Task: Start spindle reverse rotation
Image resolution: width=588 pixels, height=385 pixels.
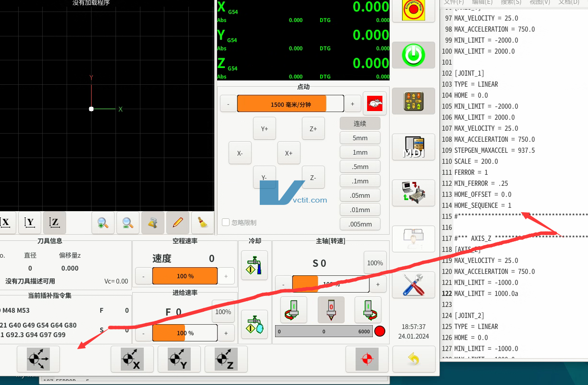Action: [294, 310]
